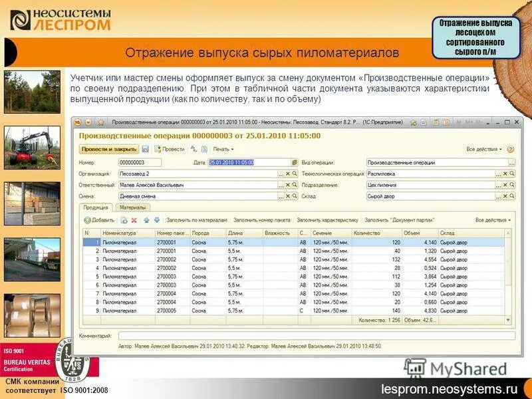Select Смена via ellipsis button
The image size is (532, 399).
281,196
